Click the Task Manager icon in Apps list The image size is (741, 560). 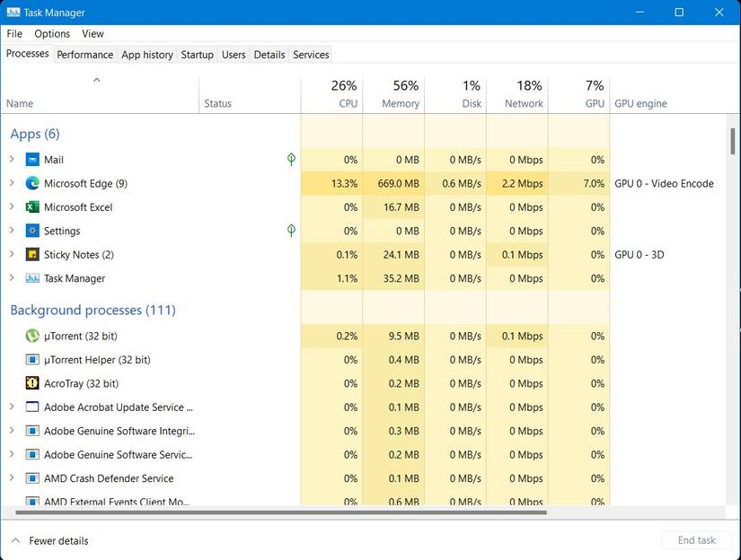[x=32, y=278]
